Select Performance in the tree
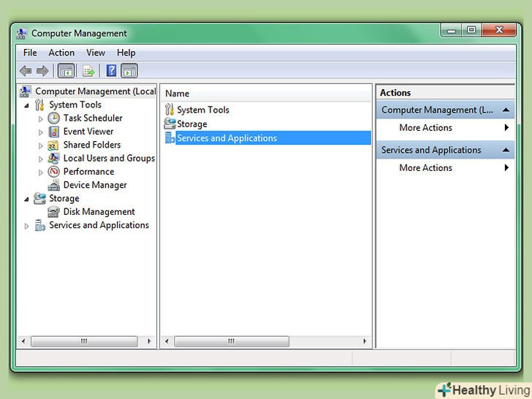This screenshot has width=532, height=399. pos(88,172)
